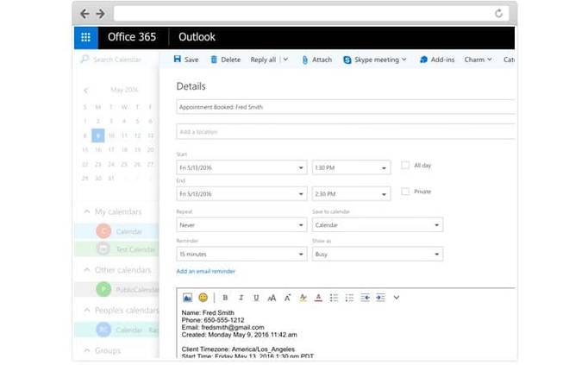Viewport: 588px width, 365px height.
Task: Collapse the People's calendars group
Action: coord(87,310)
